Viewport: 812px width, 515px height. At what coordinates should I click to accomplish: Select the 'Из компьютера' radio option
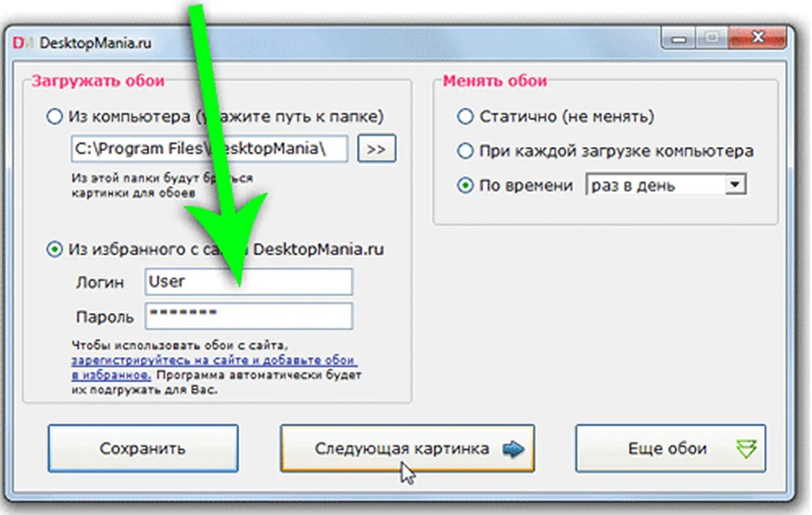55,117
